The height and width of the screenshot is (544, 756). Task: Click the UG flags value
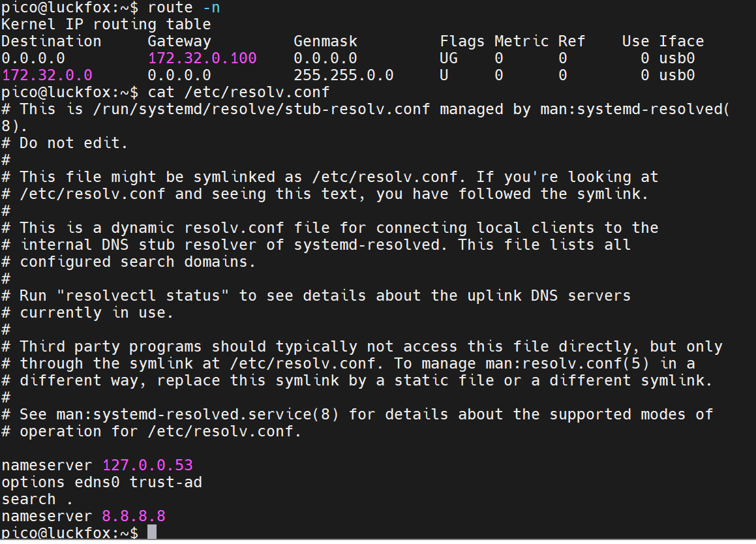(x=448, y=58)
